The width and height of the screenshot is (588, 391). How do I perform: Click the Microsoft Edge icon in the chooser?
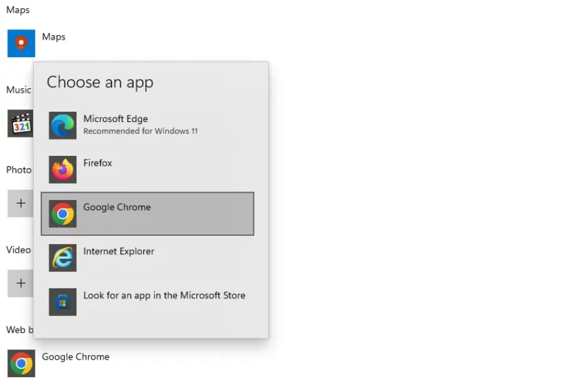62,126
